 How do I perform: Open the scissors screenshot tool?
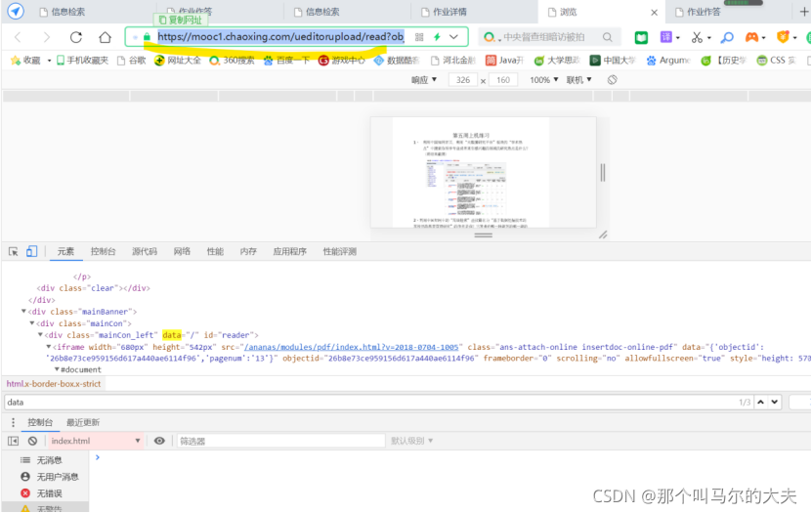[697, 37]
